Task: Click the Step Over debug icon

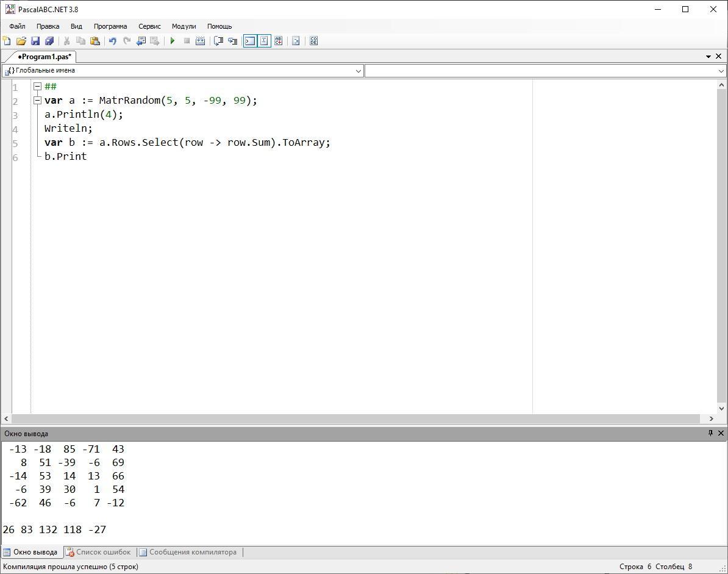Action: pos(218,41)
